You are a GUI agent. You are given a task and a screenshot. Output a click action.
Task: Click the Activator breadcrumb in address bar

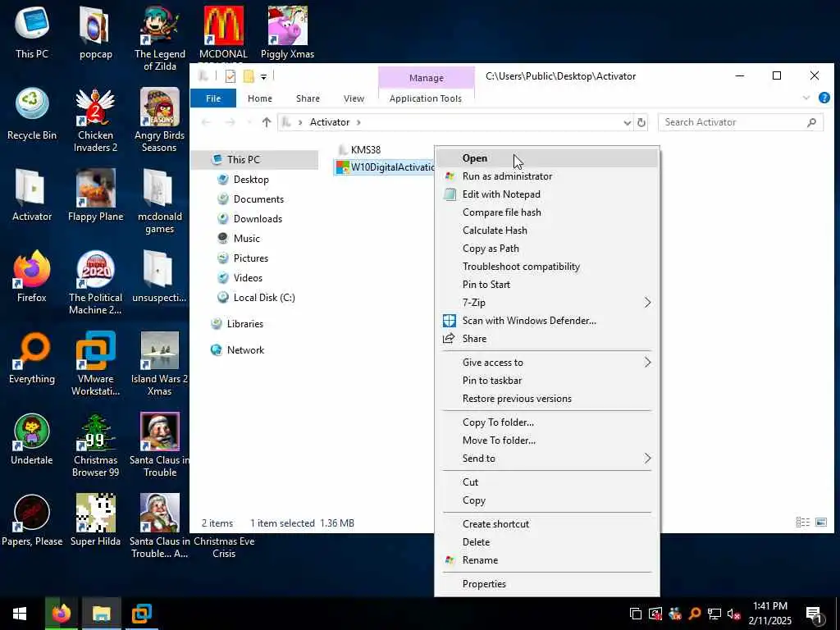330,122
